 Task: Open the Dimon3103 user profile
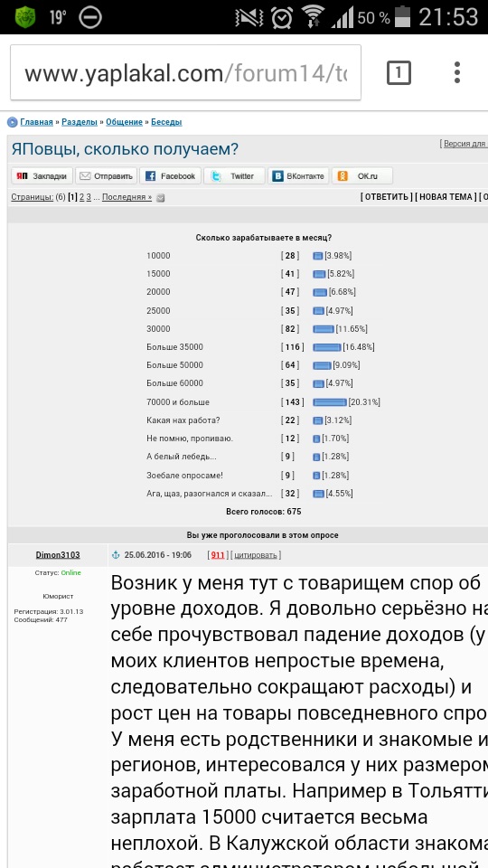click(58, 554)
